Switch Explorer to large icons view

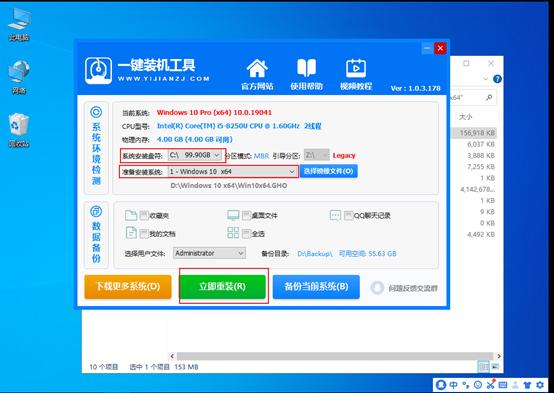tap(495, 367)
